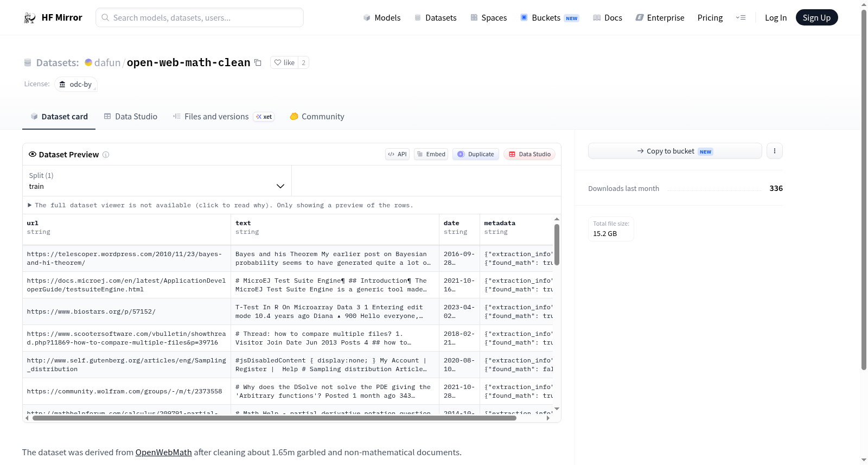
Task: Switch to the Dataset card tab
Action: (x=59, y=117)
